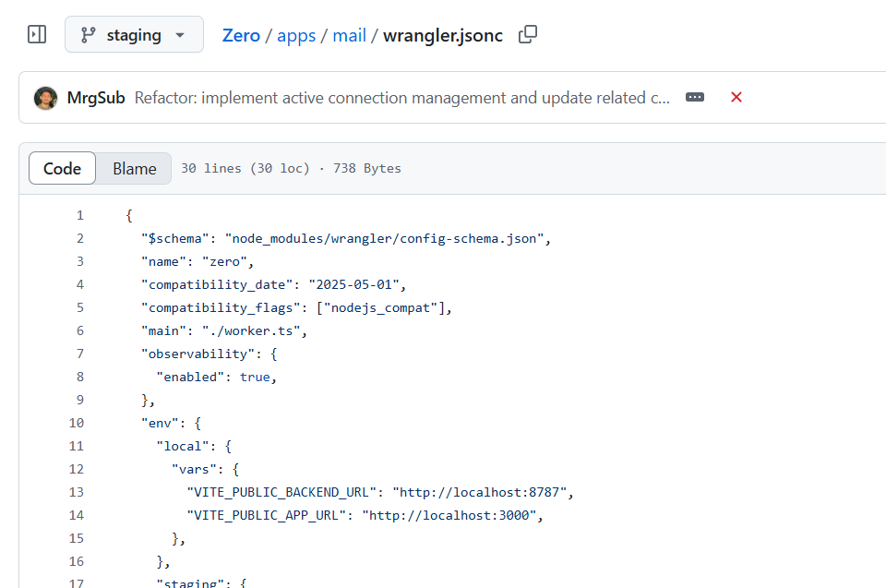Open the apps folder breadcrumb

tap(296, 35)
